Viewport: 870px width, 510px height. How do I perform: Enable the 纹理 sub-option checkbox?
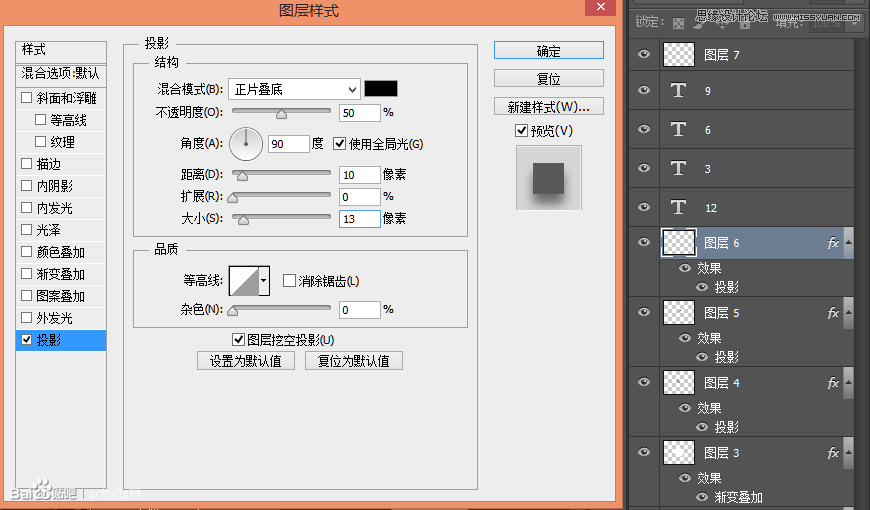pos(40,142)
